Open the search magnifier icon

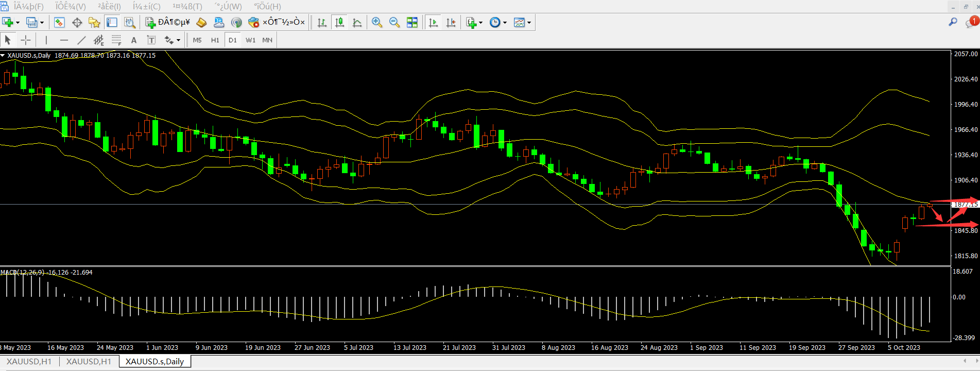coord(953,22)
